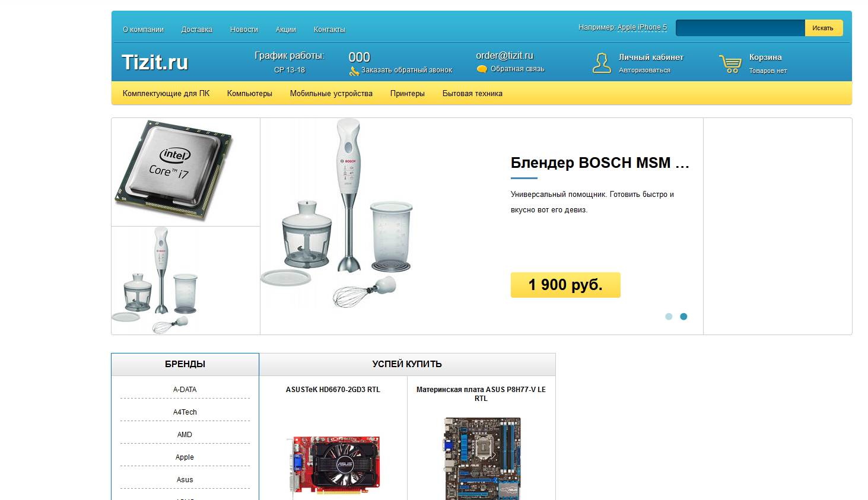
Task: Click the Обратная связь link
Action: pyautogui.click(x=517, y=69)
